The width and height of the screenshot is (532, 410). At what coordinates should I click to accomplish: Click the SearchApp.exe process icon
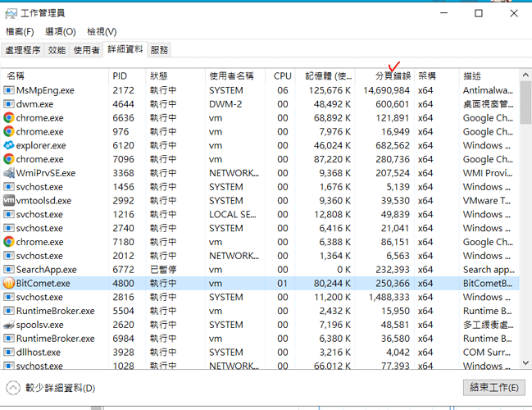coord(9,269)
